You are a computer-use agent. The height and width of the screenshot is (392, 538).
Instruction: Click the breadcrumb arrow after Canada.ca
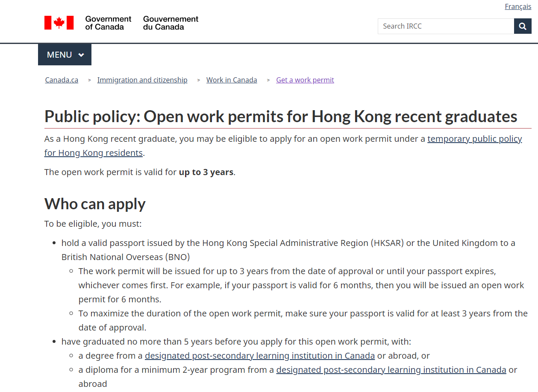tap(89, 80)
